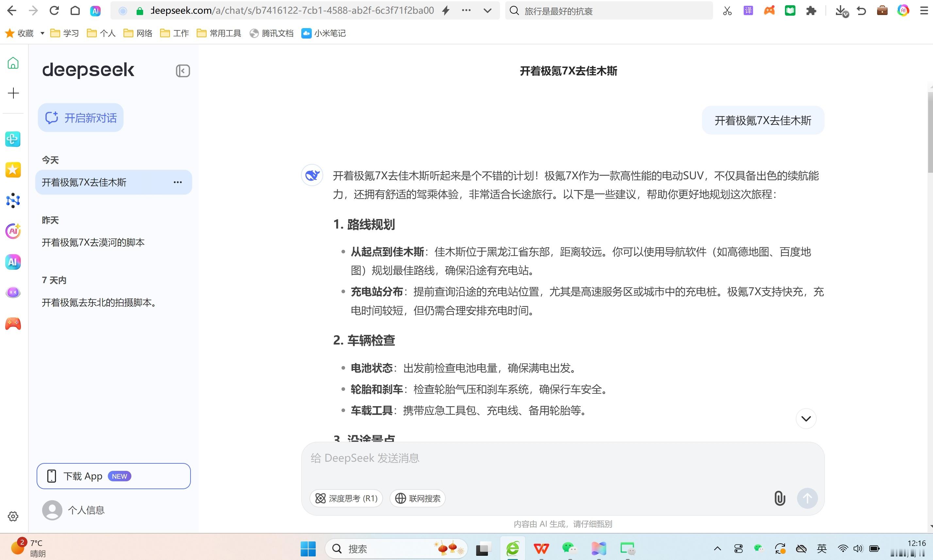Expand the 收藏 dropdown arrow
Image resolution: width=933 pixels, height=560 pixels.
pyautogui.click(x=42, y=33)
